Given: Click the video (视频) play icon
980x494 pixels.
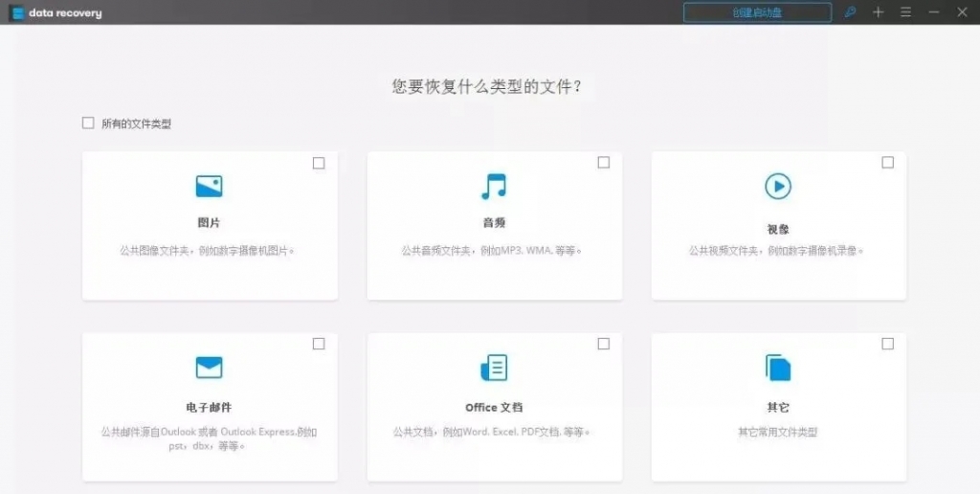Looking at the screenshot, I should (777, 186).
